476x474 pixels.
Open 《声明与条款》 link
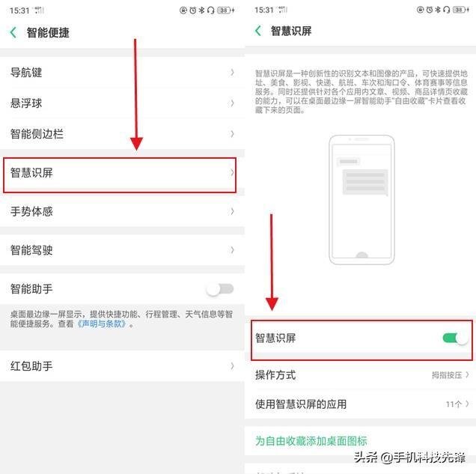point(100,323)
